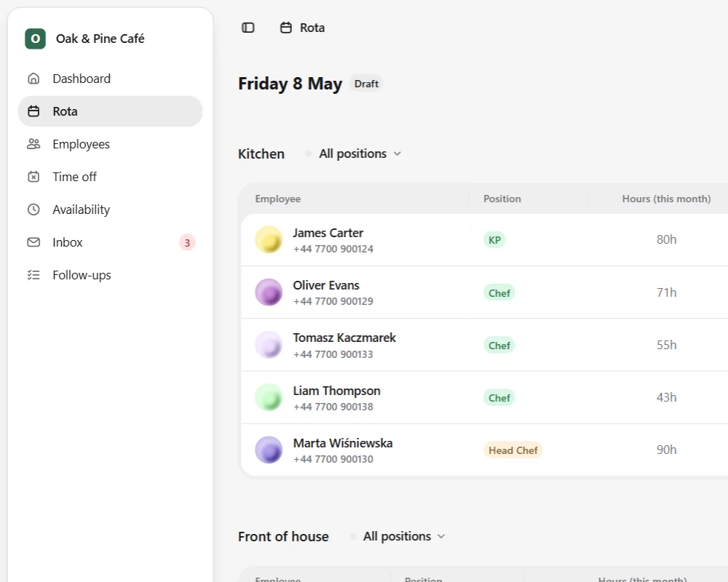Click the 90h hours value

[x=666, y=450]
